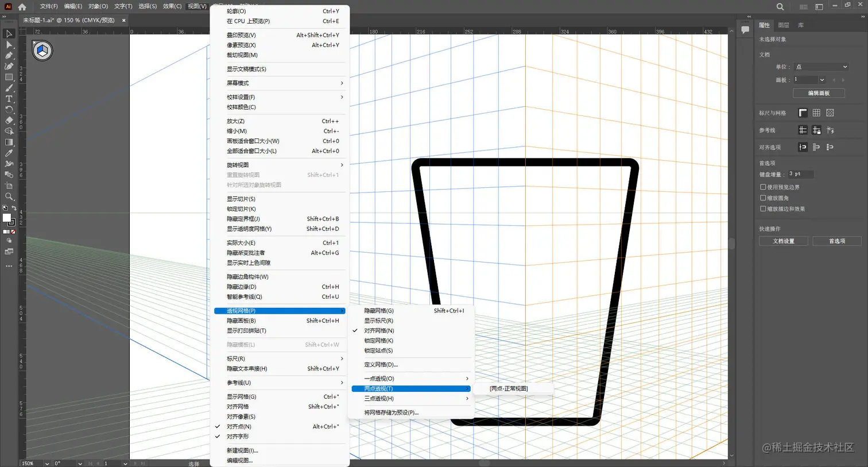Toggle the smart guides icon in 参考线
The height and width of the screenshot is (467, 868).
tap(830, 130)
